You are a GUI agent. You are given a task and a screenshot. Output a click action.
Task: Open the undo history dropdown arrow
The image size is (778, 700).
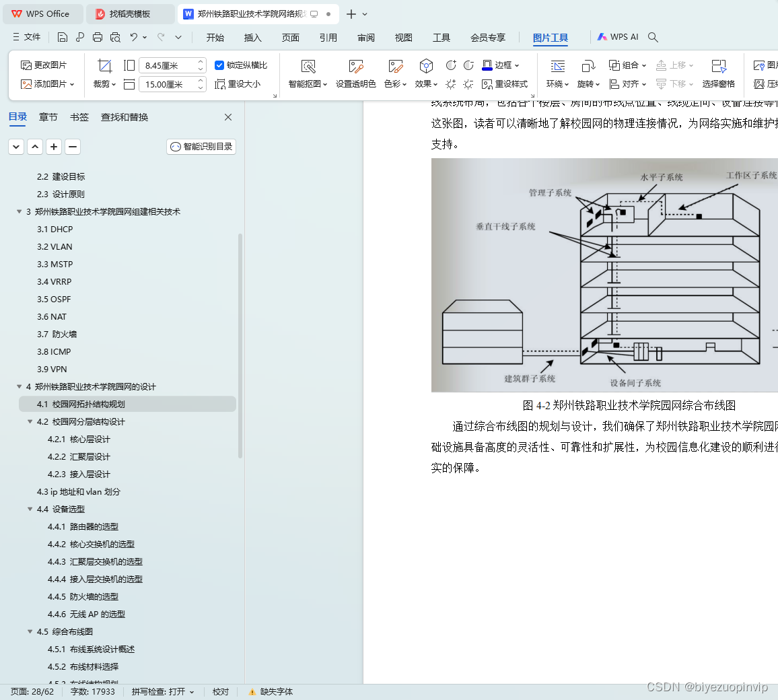click(145, 37)
